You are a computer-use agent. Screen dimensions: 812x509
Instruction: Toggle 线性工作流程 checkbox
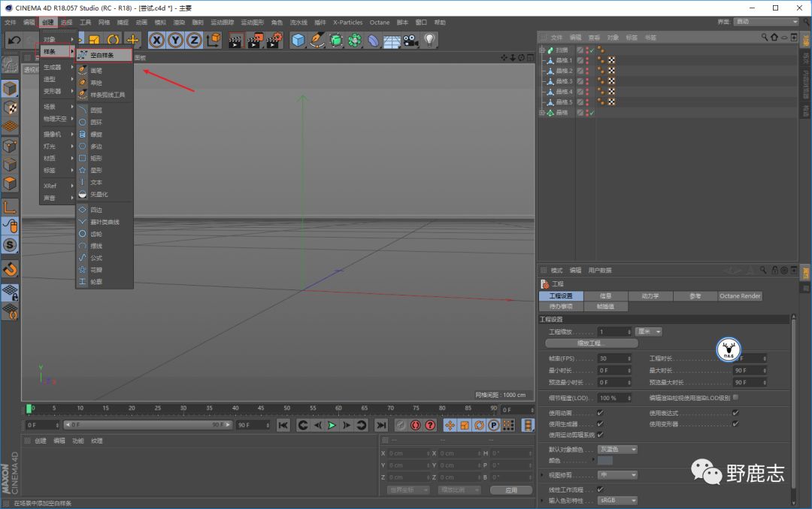coord(600,489)
